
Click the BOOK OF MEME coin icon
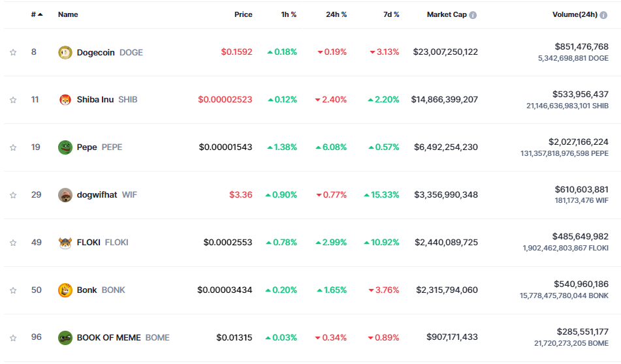[65, 338]
